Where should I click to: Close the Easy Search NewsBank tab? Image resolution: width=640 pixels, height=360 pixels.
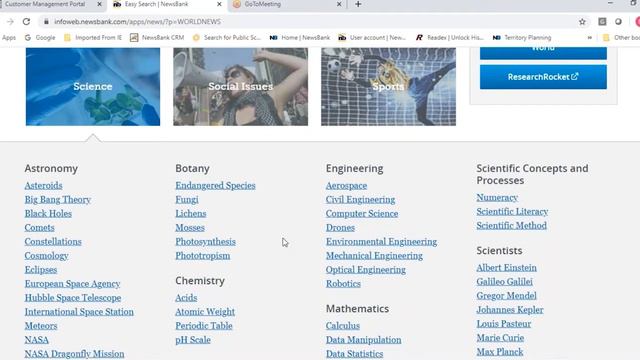(x=219, y=4)
